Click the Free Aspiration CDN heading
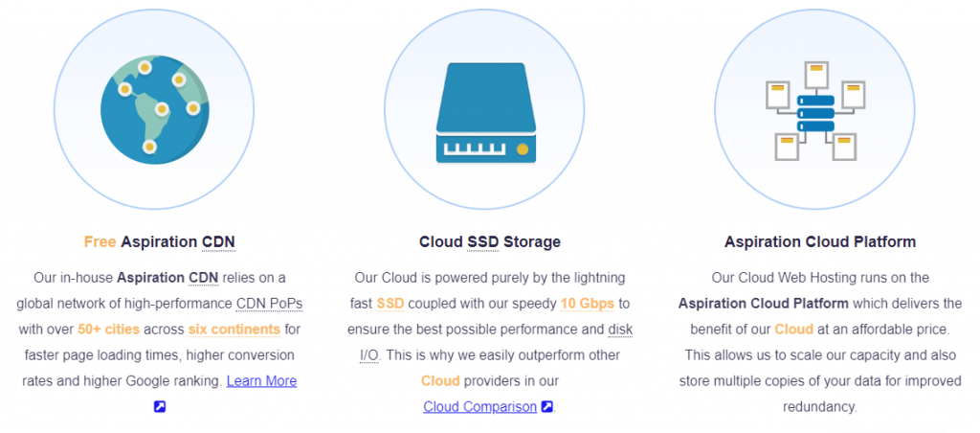The height and width of the screenshot is (433, 980). 160,241
